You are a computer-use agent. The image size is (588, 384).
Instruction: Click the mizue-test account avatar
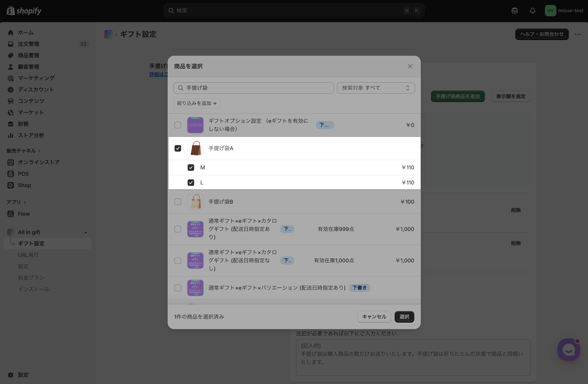point(550,11)
